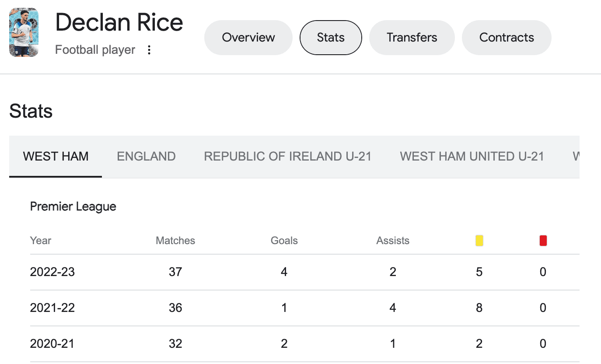This screenshot has height=364, width=601.
Task: Click the yellow card column icon
Action: click(x=479, y=241)
